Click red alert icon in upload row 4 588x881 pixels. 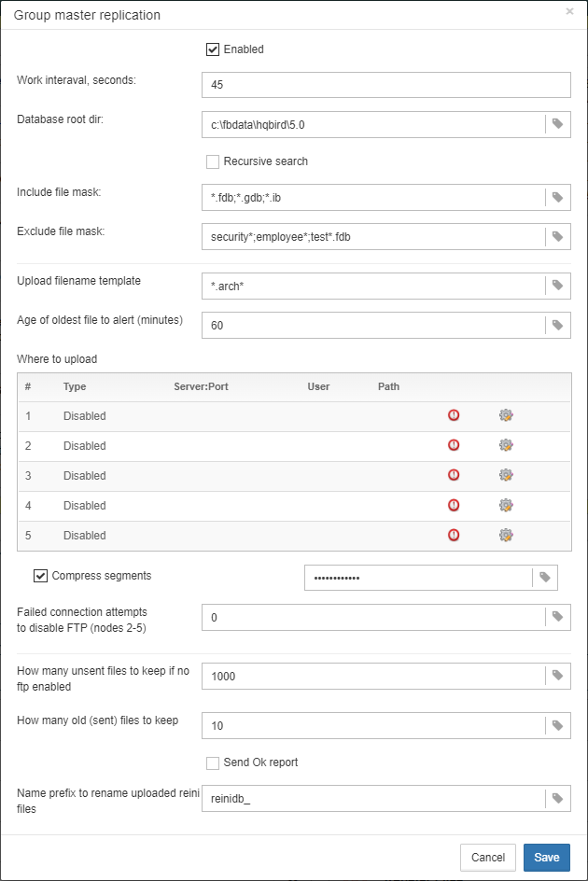(x=454, y=505)
